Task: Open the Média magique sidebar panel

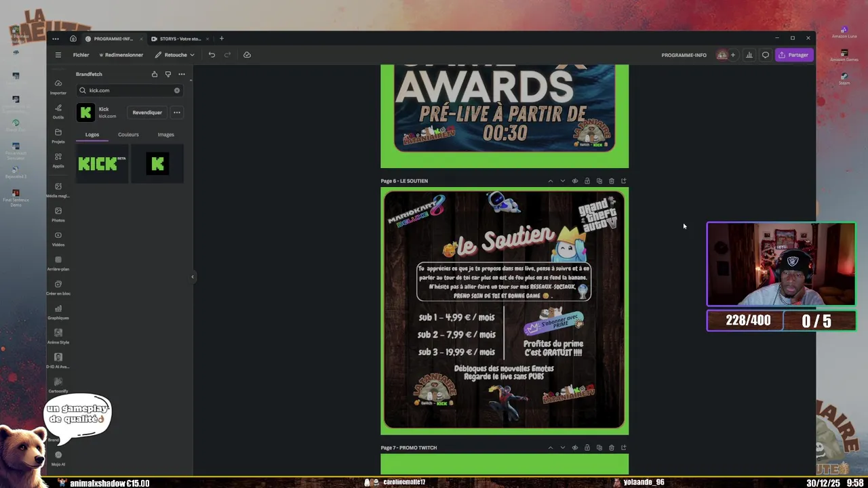Action: click(x=58, y=190)
